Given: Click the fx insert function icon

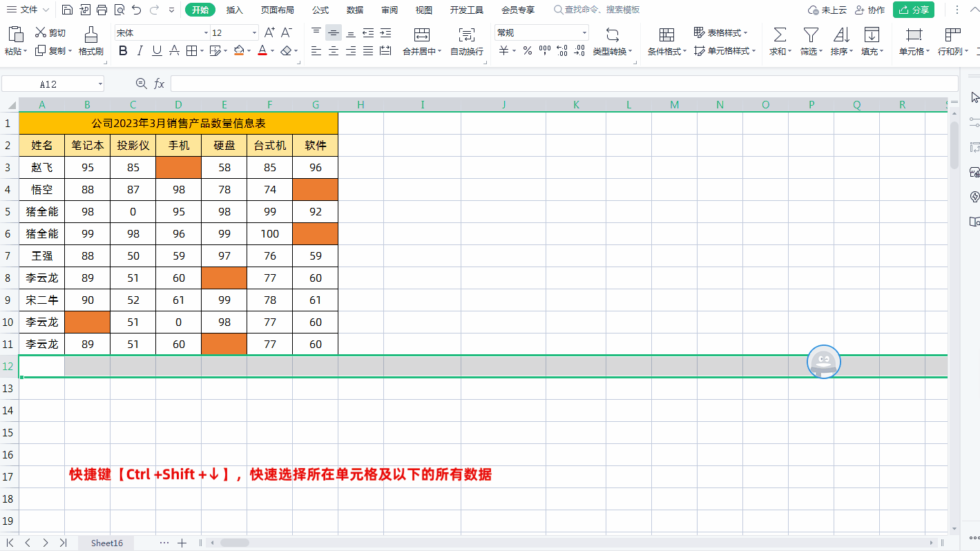Looking at the screenshot, I should [x=159, y=84].
